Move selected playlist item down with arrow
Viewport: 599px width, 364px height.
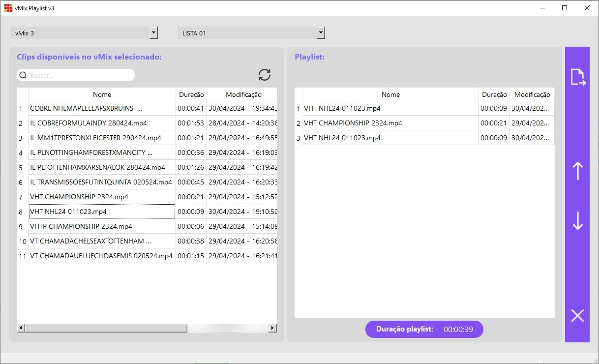pyautogui.click(x=577, y=221)
